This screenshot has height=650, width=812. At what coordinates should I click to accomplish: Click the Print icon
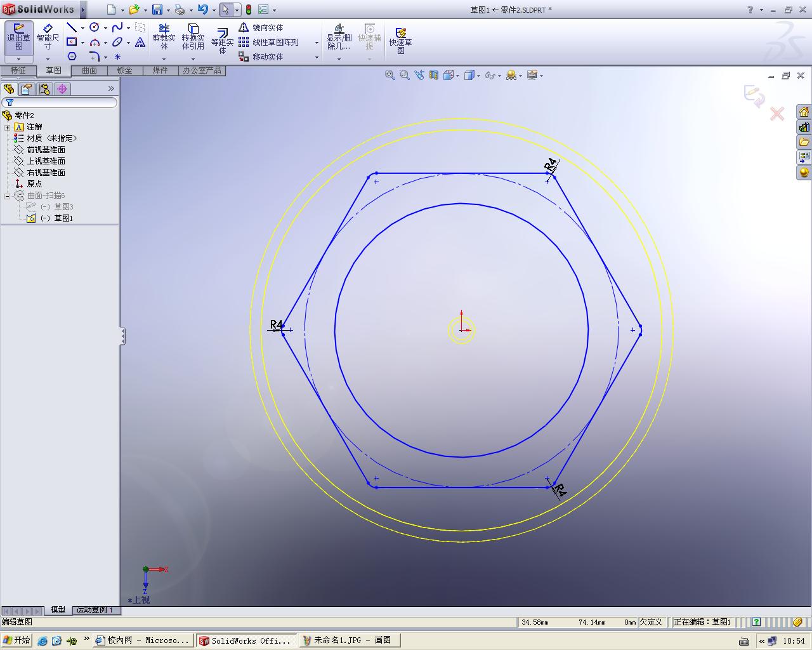click(180, 10)
